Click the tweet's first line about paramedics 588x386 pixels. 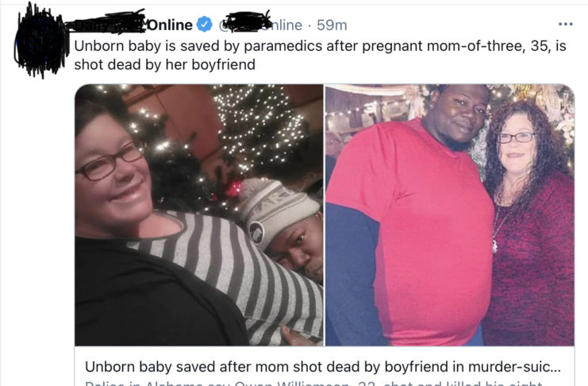coord(320,46)
